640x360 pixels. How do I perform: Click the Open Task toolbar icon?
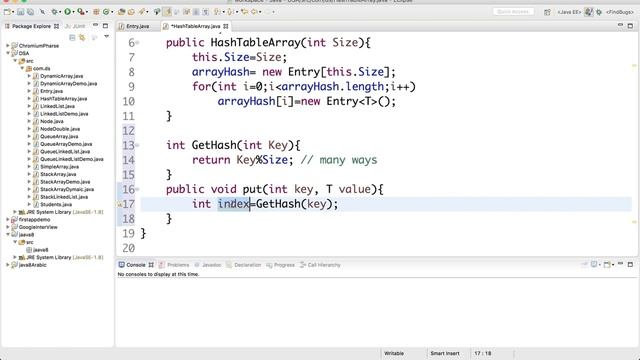pos(131,12)
